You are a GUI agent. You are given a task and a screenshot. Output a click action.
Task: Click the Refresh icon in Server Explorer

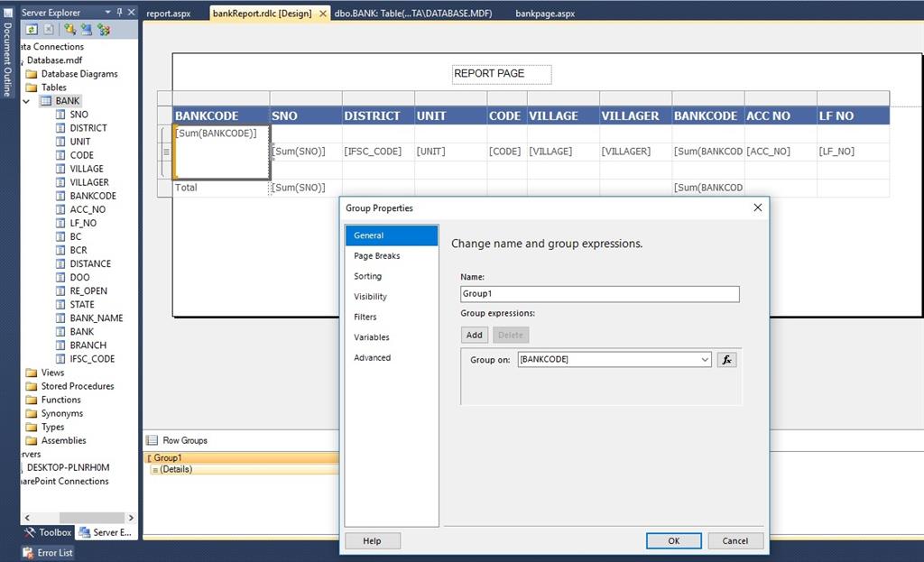32,30
